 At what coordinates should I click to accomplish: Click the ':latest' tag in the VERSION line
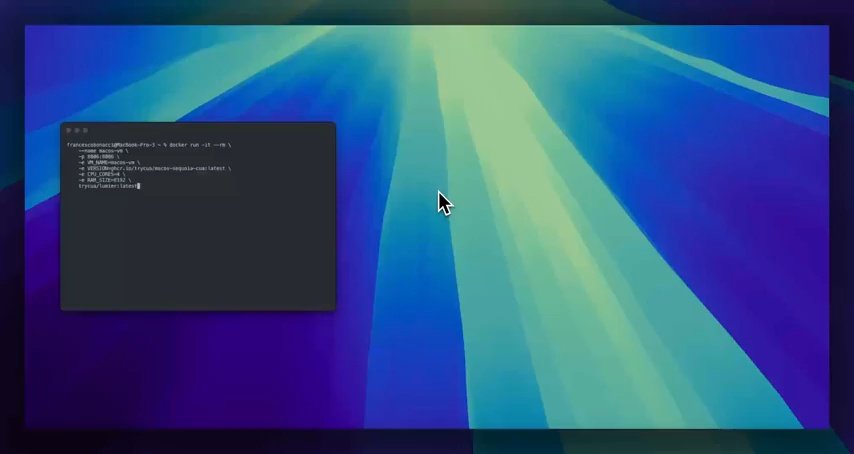click(x=215, y=169)
